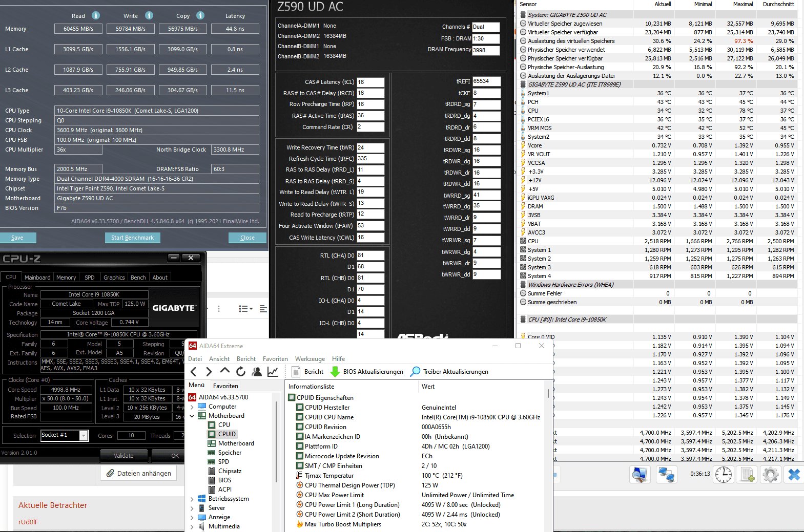Image resolution: width=804 pixels, height=532 pixels.
Task: Click the text alignment icon
Action: point(263,309)
